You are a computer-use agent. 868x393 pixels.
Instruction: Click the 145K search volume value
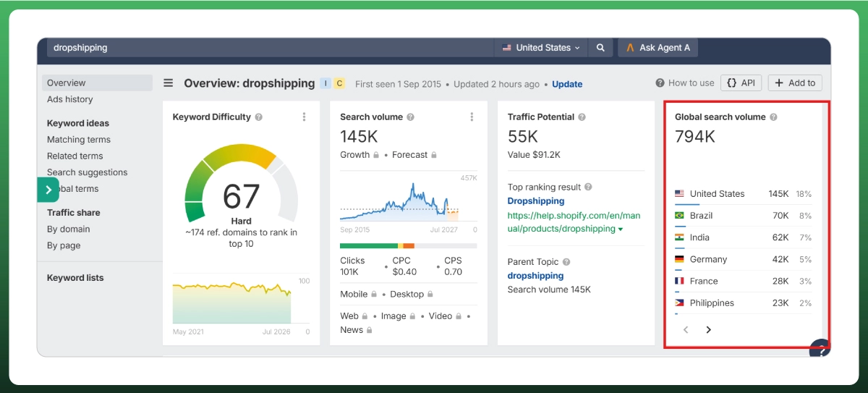pos(359,136)
